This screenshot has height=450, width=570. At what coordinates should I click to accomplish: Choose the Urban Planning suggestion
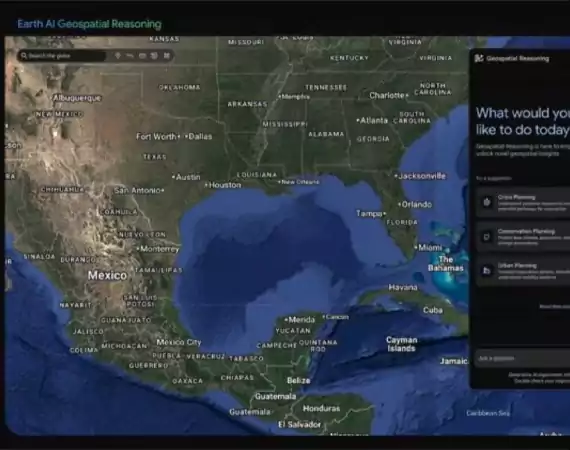523,271
